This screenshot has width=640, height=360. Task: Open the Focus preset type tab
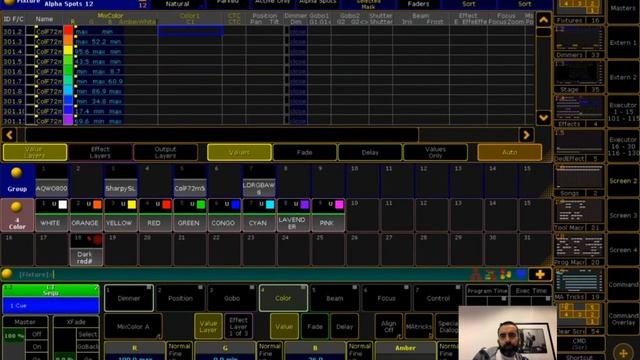386,298
